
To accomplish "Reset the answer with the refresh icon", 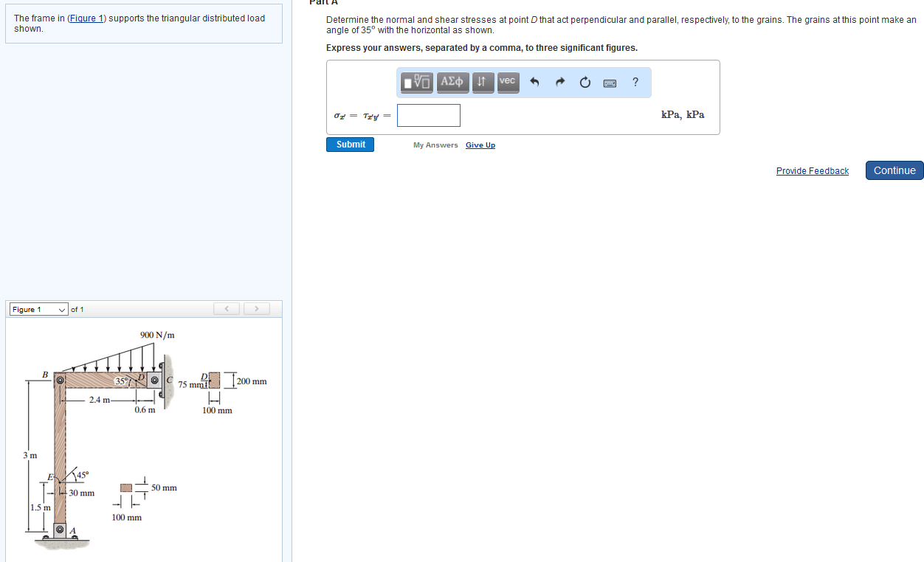I will pos(585,83).
